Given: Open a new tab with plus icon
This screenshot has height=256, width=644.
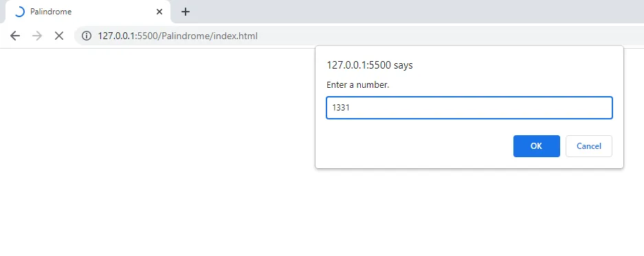Looking at the screenshot, I should coord(186,12).
